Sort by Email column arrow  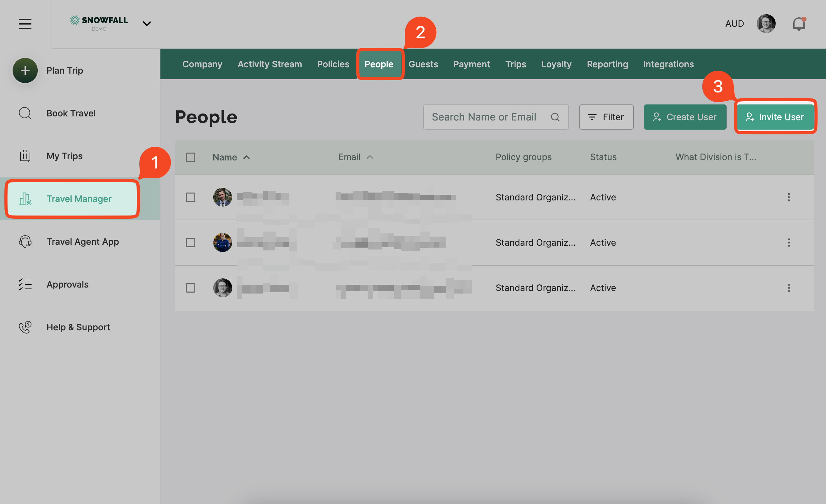pos(370,157)
